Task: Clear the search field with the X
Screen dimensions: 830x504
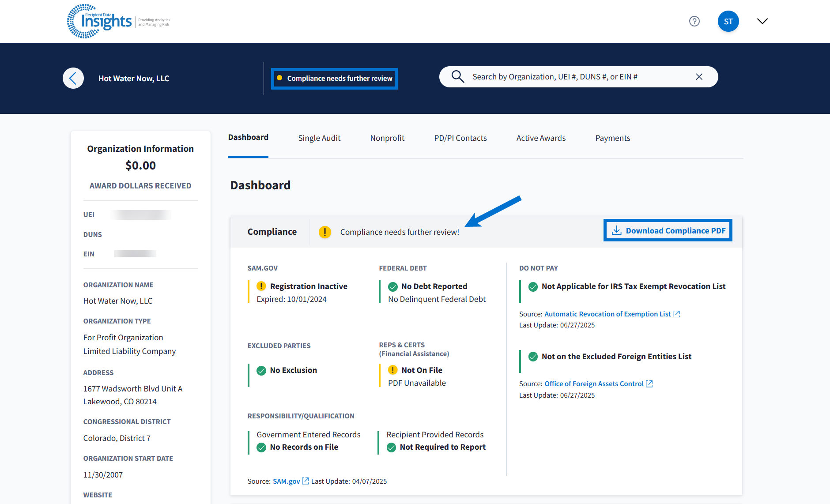Action: [x=699, y=77]
